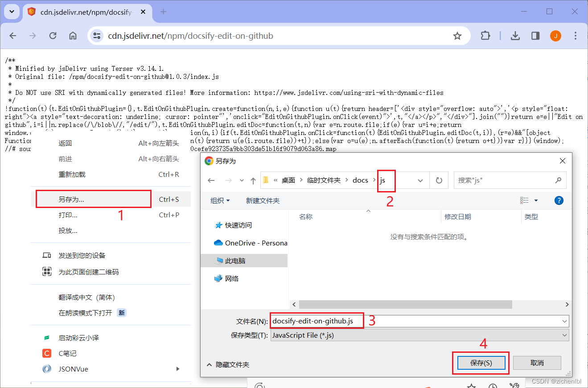This screenshot has width=588, height=388.
Task: Select 快速访问 in the navigation pane
Action: coord(244,225)
